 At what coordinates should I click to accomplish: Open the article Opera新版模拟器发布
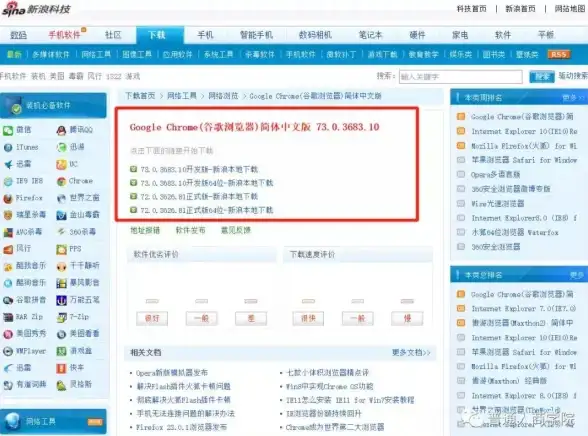pyautogui.click(x=172, y=373)
